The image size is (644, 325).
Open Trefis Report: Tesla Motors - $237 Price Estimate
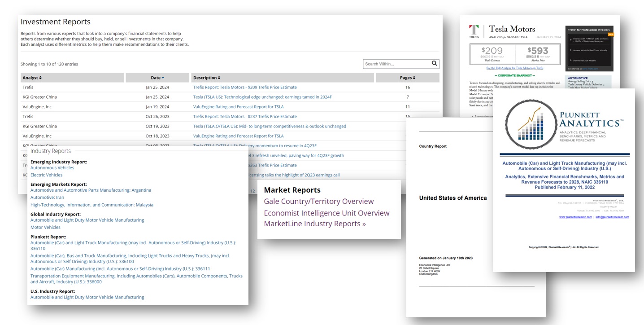tap(245, 116)
